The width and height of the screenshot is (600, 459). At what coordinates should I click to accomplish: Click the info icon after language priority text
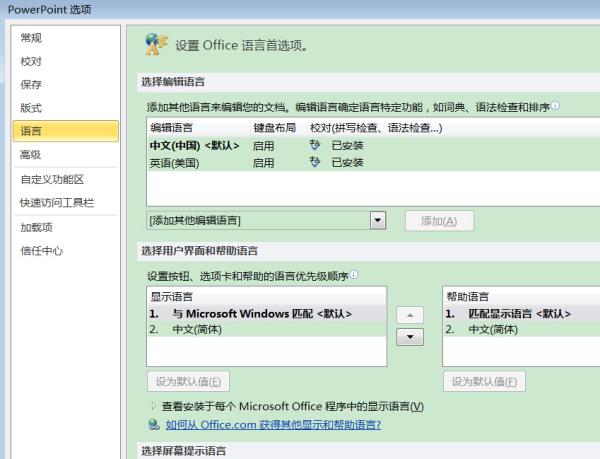click(x=354, y=275)
